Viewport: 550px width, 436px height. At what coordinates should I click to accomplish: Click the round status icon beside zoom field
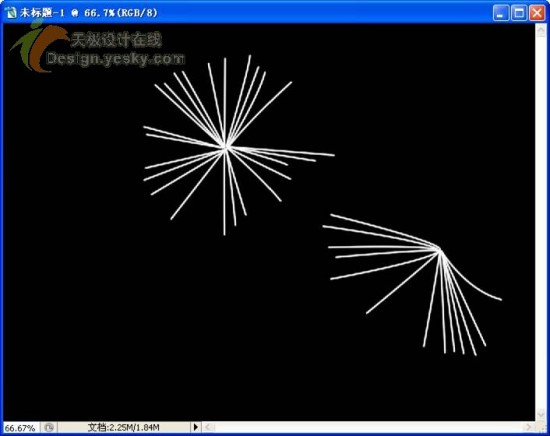coord(49,427)
